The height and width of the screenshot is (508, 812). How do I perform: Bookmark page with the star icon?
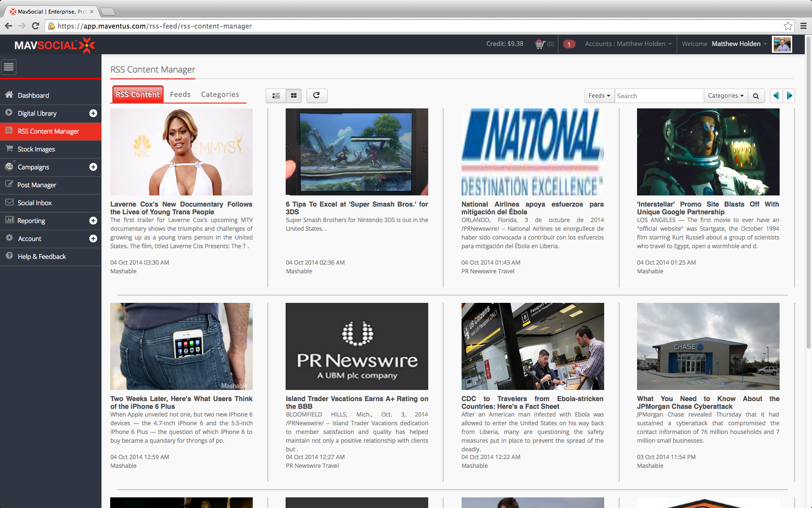point(788,26)
